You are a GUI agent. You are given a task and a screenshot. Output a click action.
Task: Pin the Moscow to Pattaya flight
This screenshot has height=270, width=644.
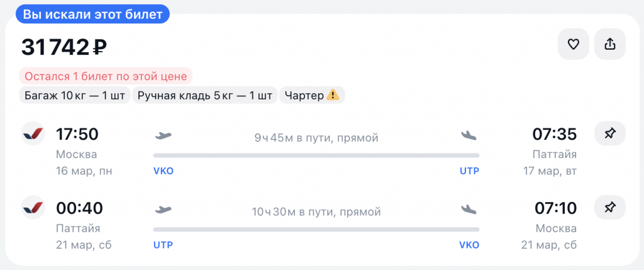tap(609, 133)
